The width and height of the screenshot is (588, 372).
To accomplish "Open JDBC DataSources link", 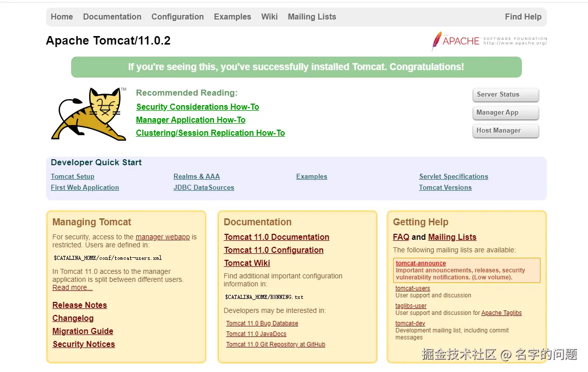I will pos(204,187).
